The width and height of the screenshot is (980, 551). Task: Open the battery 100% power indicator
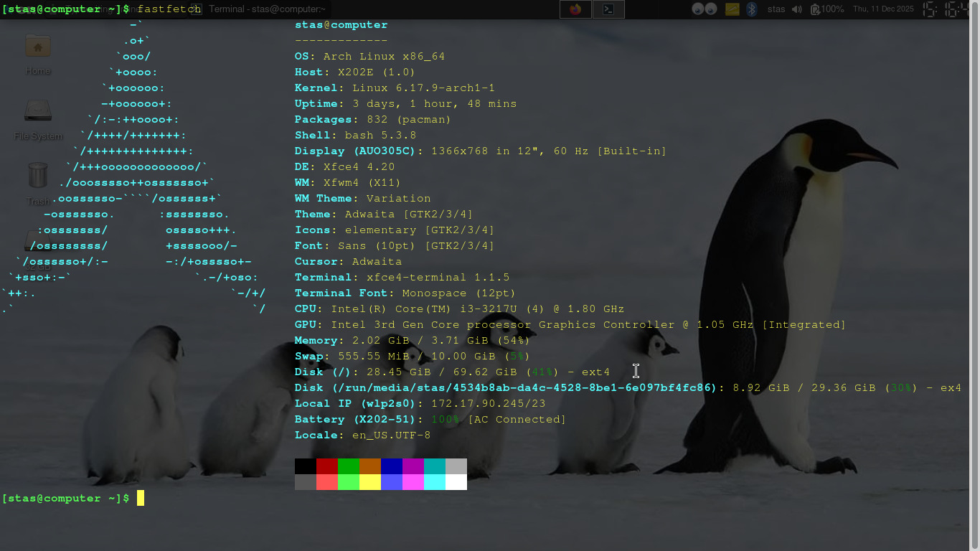pyautogui.click(x=826, y=9)
